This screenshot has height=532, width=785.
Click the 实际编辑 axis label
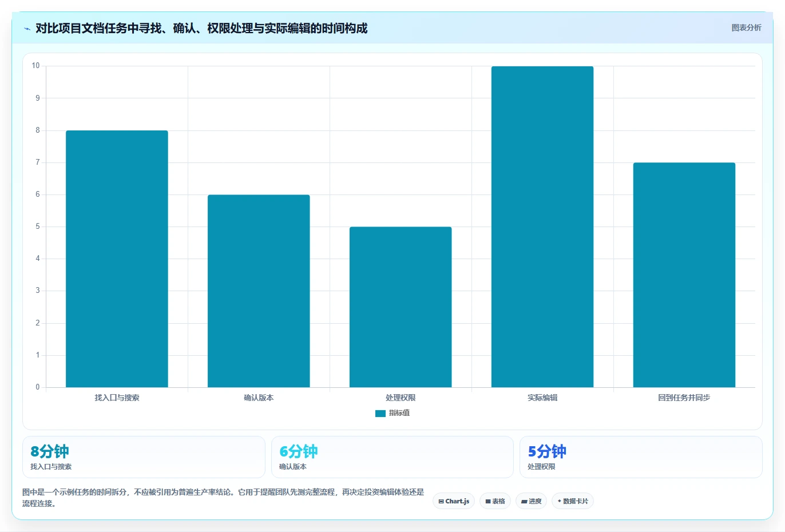pos(542,398)
